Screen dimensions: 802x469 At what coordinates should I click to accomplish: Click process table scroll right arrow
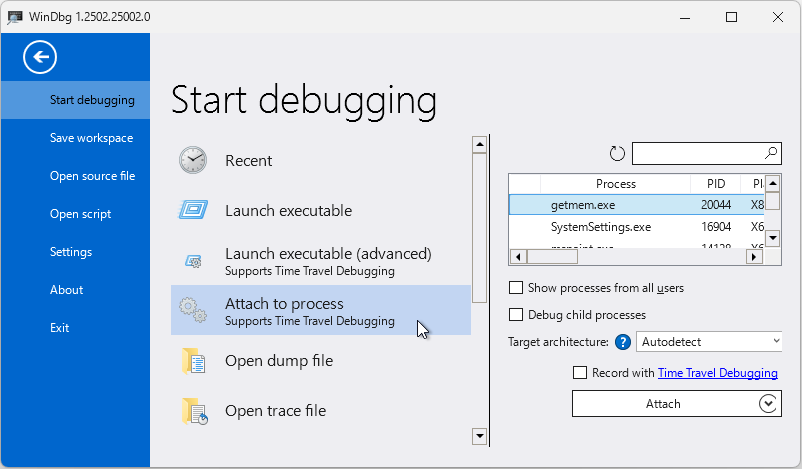pyautogui.click(x=753, y=257)
